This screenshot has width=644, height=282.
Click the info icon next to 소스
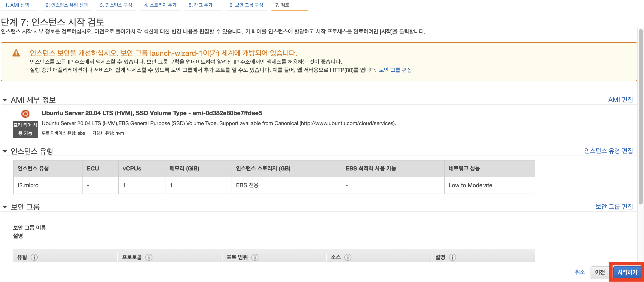348,257
